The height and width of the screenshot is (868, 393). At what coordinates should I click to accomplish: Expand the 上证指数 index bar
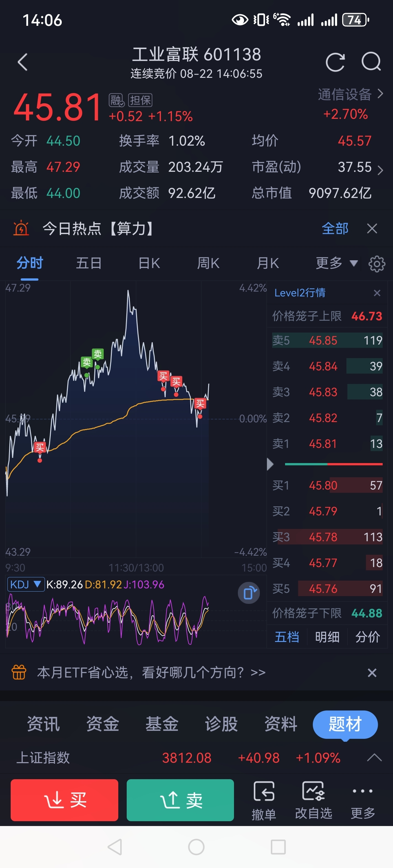[375, 758]
